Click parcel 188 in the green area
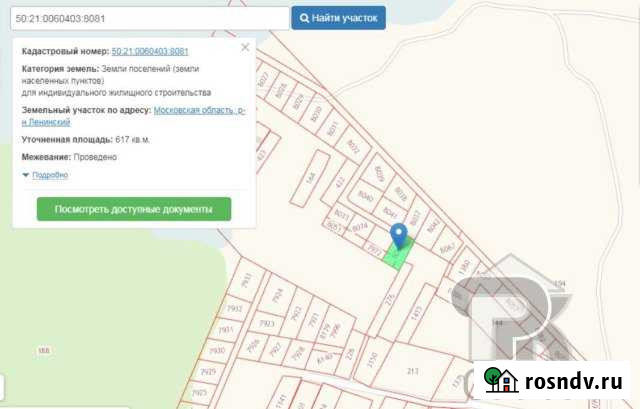The height and width of the screenshot is (409, 640). pos(42,350)
